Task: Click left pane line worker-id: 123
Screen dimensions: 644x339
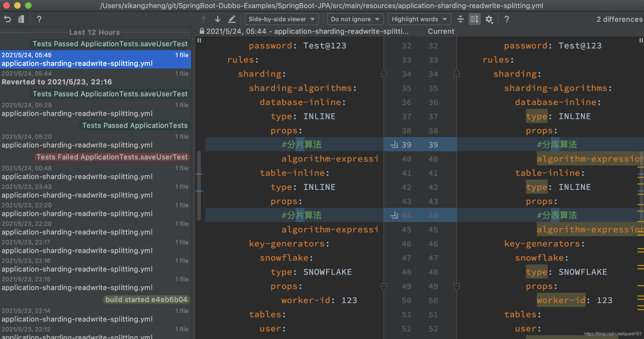Action: (x=319, y=300)
